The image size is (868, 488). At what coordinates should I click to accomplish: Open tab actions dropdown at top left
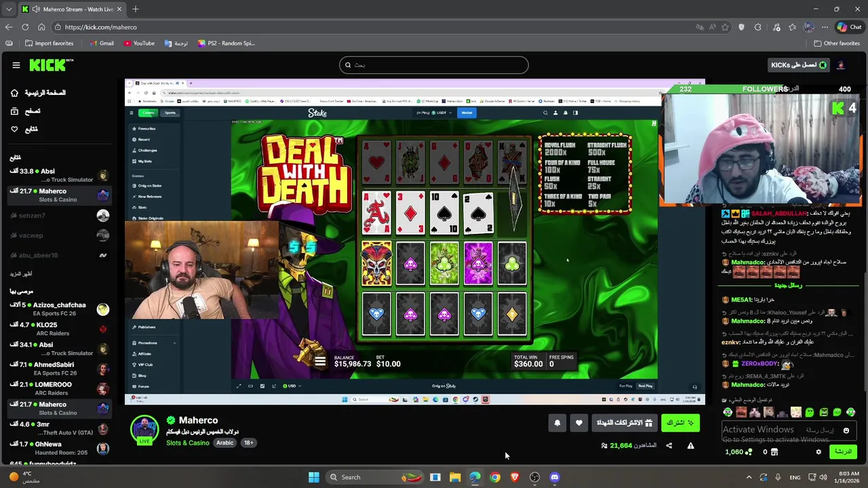click(8, 9)
